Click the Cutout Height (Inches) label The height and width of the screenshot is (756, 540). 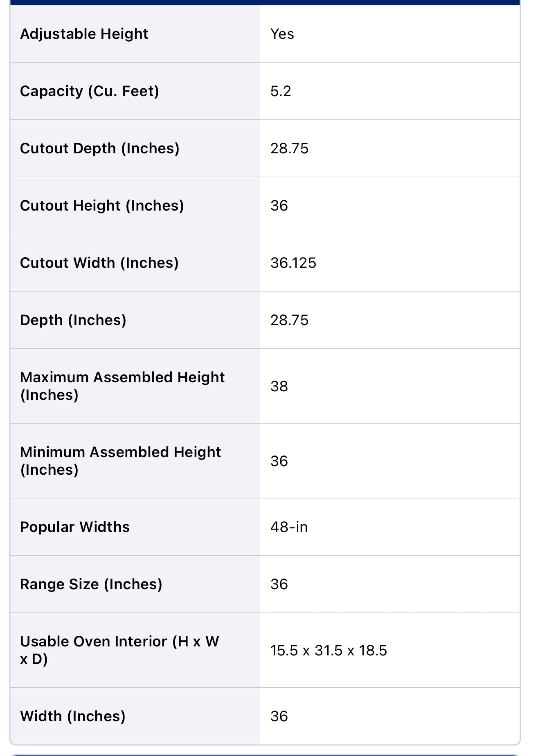[x=102, y=206]
